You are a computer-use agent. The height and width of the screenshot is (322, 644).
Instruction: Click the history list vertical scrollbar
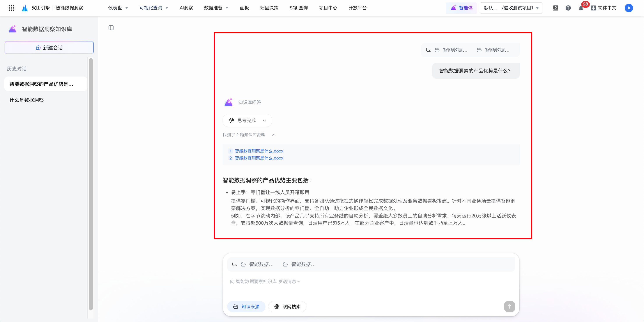[91, 184]
